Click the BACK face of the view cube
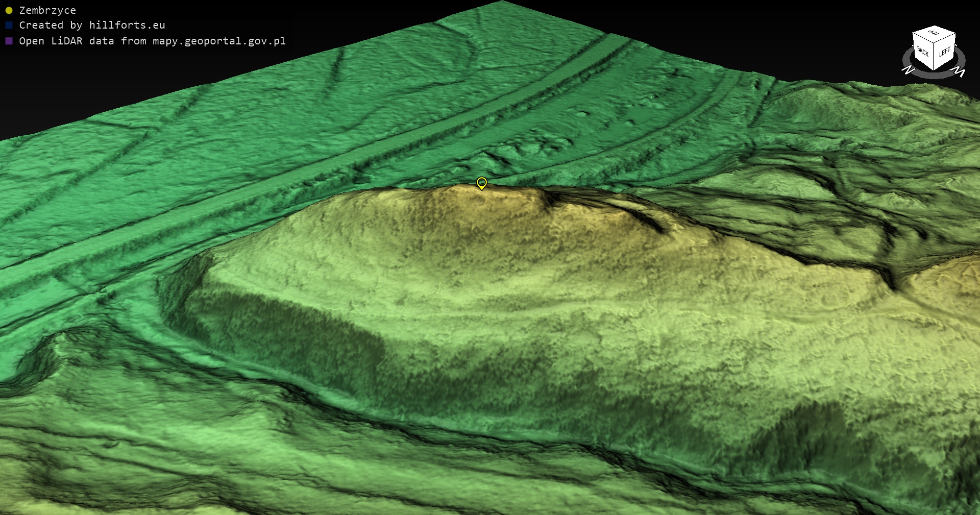This screenshot has width=980, height=515. click(x=923, y=52)
